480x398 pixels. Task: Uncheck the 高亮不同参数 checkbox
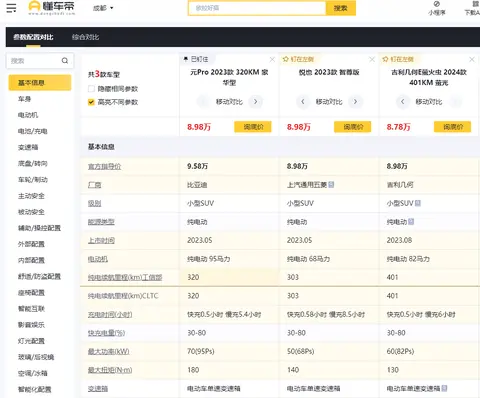pos(91,102)
